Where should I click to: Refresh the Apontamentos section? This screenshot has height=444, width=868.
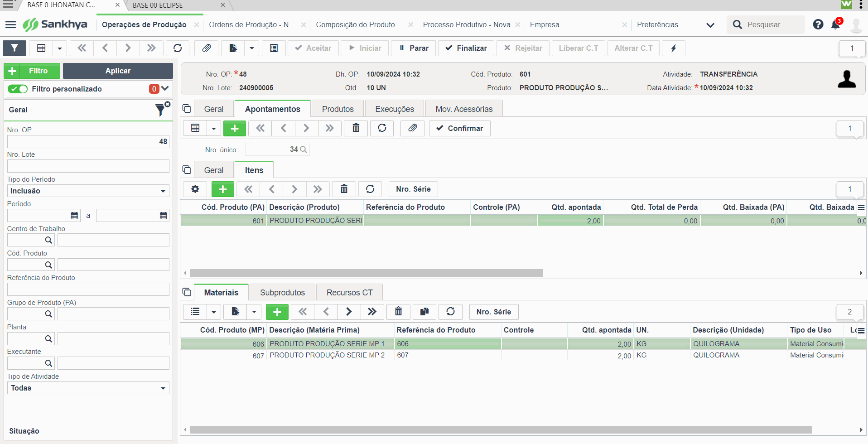(x=382, y=128)
